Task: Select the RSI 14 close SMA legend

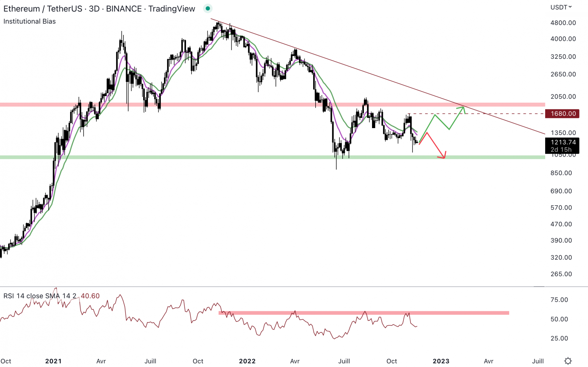Action: pyautogui.click(x=40, y=296)
